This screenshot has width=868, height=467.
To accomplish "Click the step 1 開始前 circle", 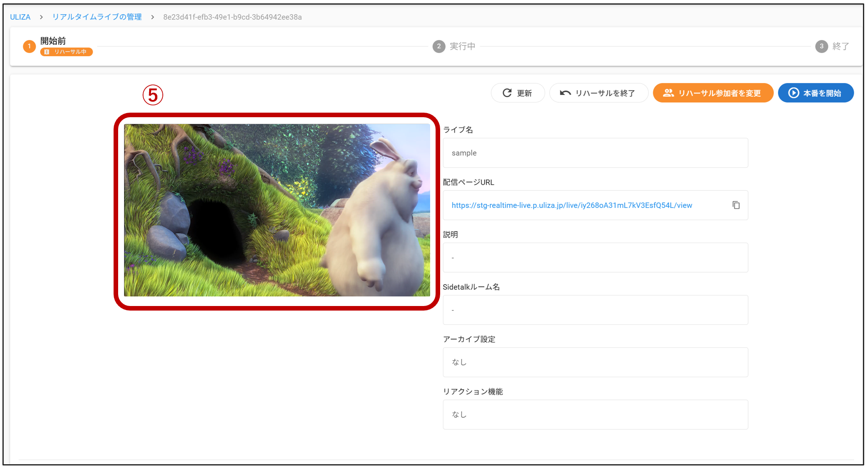I will point(29,46).
